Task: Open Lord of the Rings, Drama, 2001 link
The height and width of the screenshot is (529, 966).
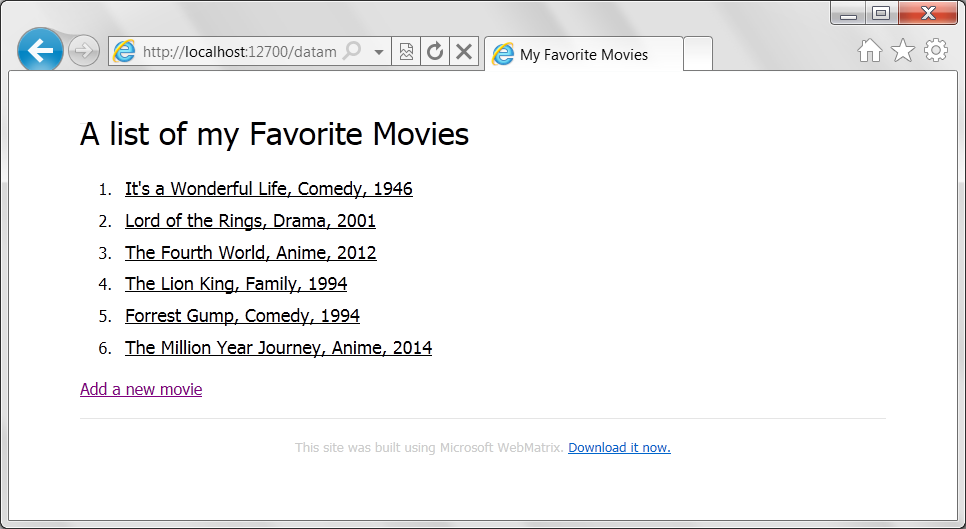Action: pyautogui.click(x=250, y=220)
